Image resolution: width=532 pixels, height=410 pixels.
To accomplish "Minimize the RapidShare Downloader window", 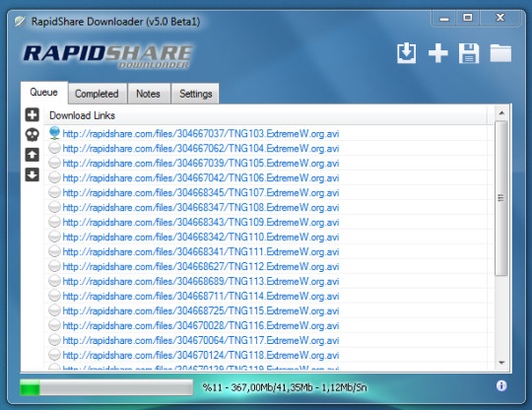I will [x=443, y=18].
